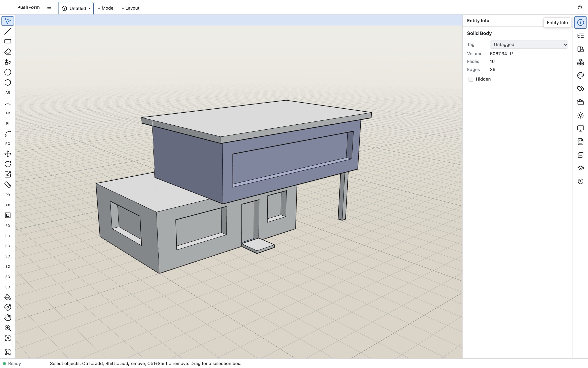The width and height of the screenshot is (588, 368).
Task: Select the PR tool button
Action: [8, 195]
